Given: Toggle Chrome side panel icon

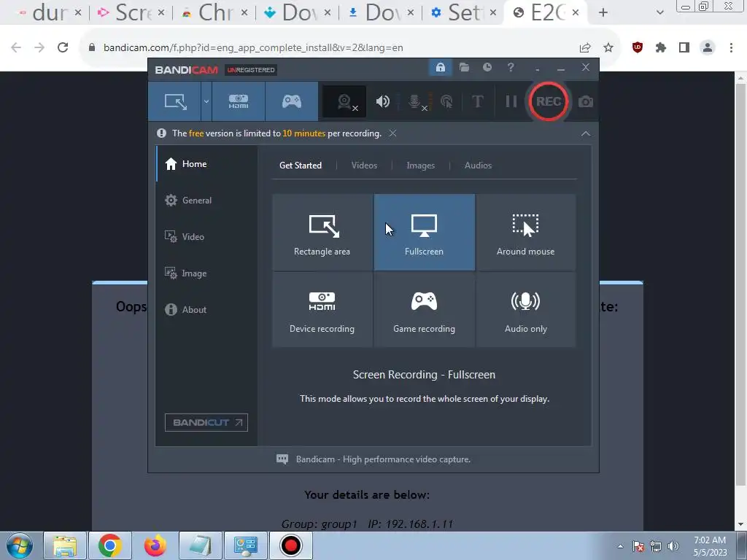Looking at the screenshot, I should (684, 47).
